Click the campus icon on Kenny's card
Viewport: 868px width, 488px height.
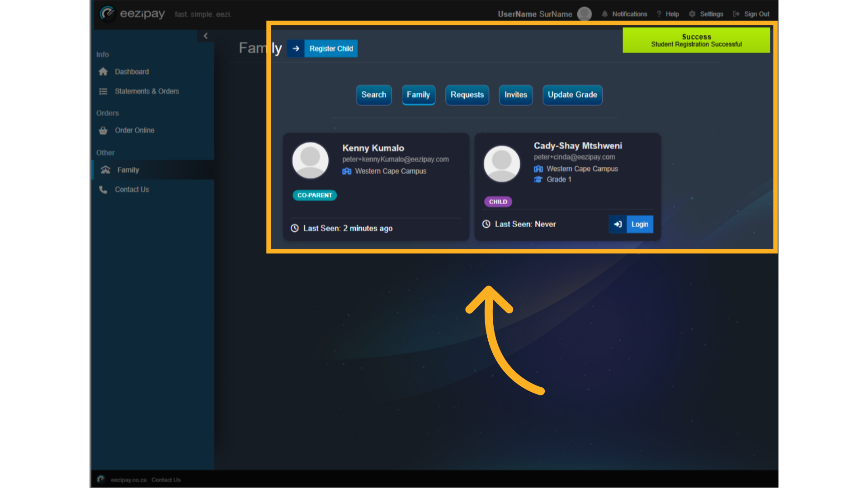(x=347, y=171)
